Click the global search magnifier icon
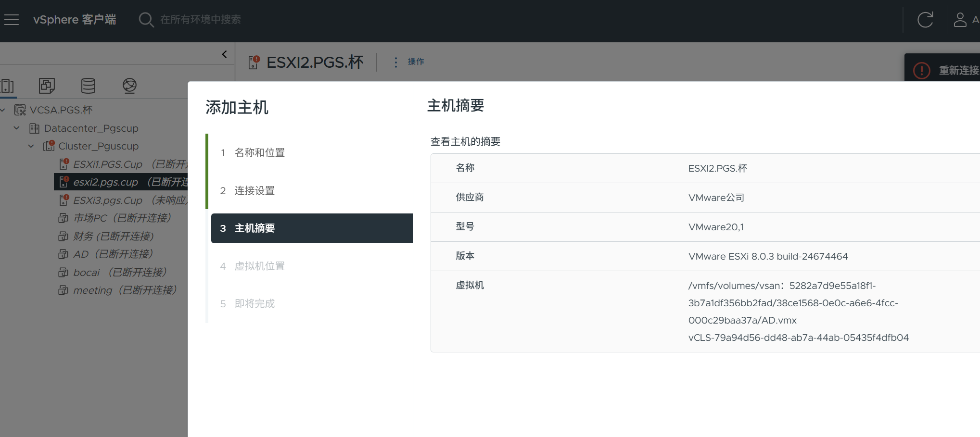 pos(146,20)
